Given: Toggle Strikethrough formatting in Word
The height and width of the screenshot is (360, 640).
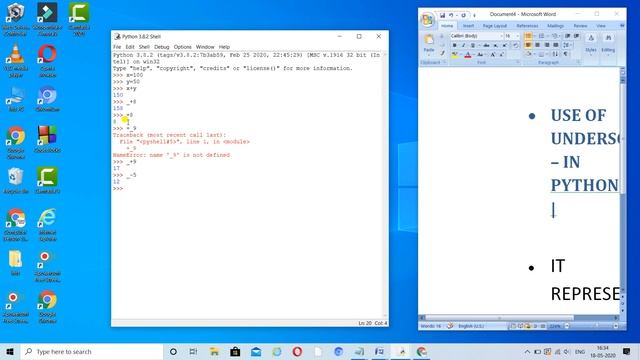Looking at the screenshot, I should (486, 45).
